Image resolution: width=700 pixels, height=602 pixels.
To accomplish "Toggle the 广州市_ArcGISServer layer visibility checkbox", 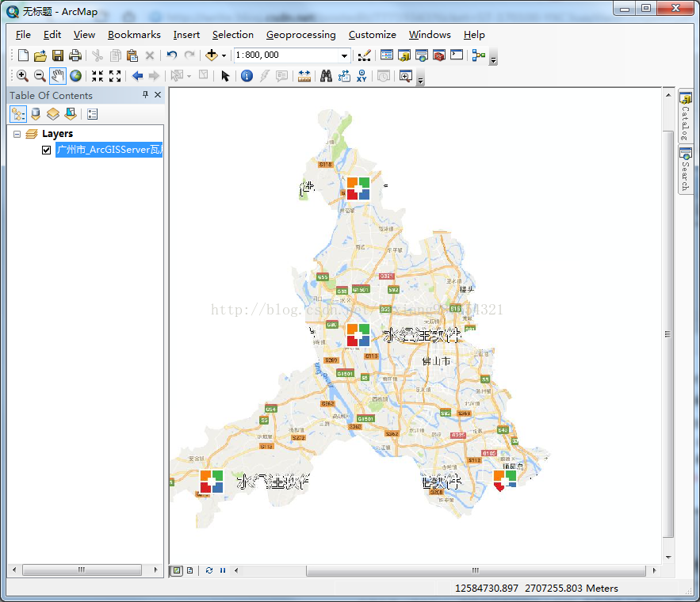I will tap(47, 150).
